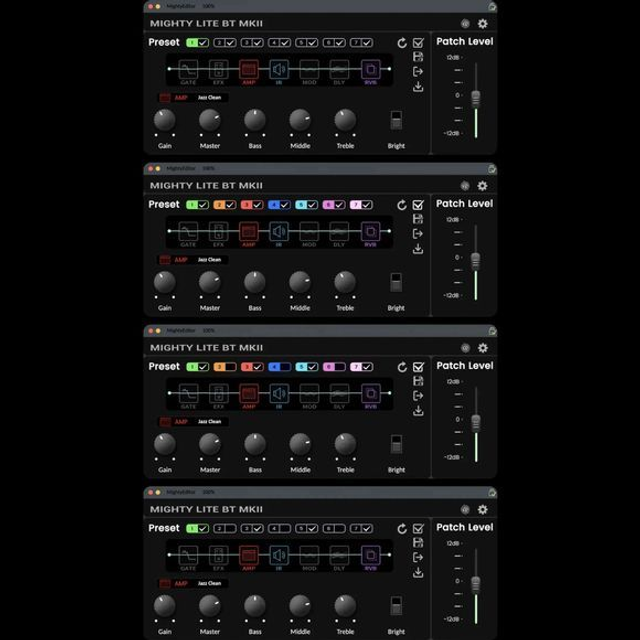640x640 pixels.
Task: Open the Jazz Clean amp selector, second window
Action: (x=209, y=260)
